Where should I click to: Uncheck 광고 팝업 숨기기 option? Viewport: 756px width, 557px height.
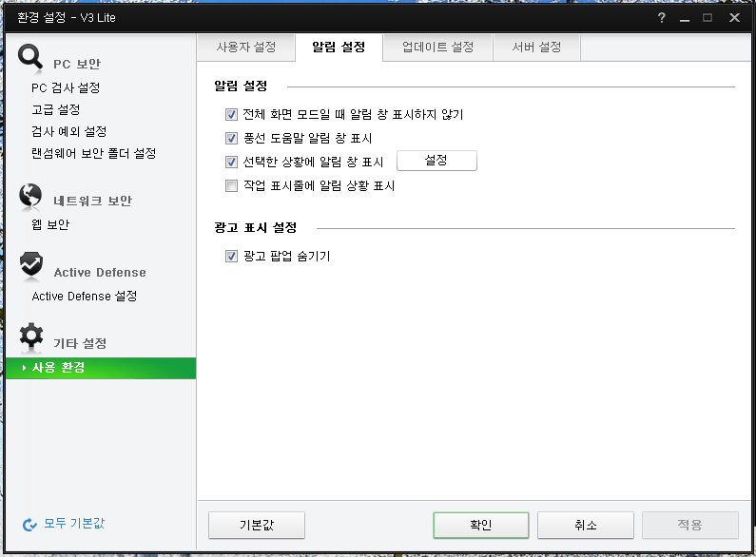coord(231,256)
